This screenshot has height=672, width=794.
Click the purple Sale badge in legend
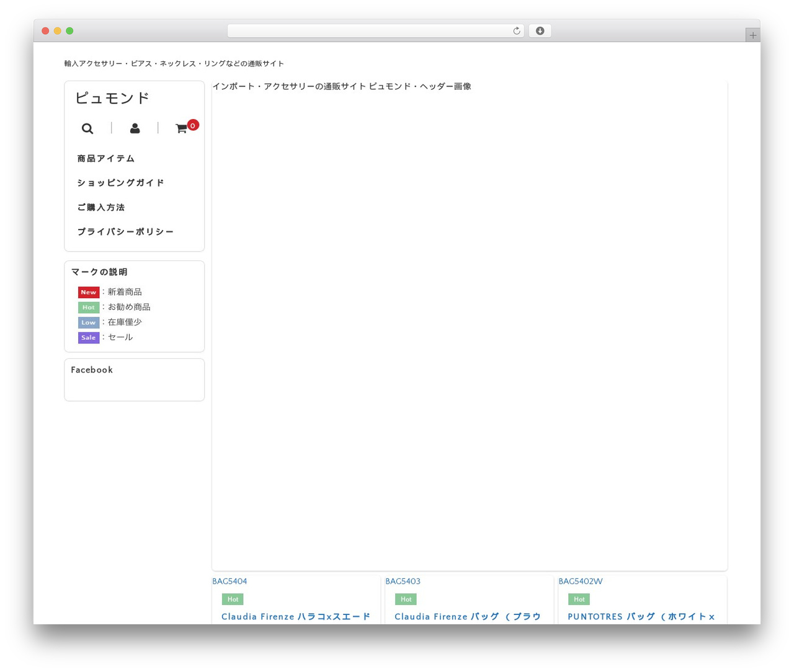click(89, 338)
